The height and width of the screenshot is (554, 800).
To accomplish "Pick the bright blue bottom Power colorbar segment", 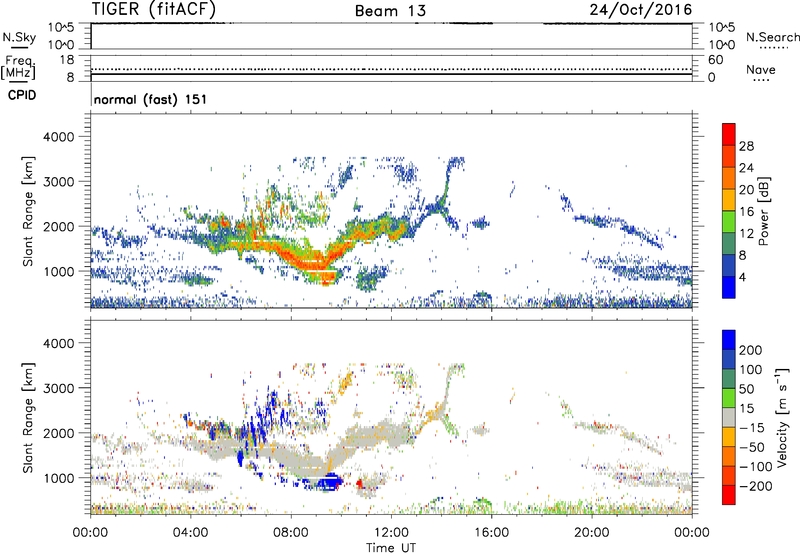I will click(729, 287).
